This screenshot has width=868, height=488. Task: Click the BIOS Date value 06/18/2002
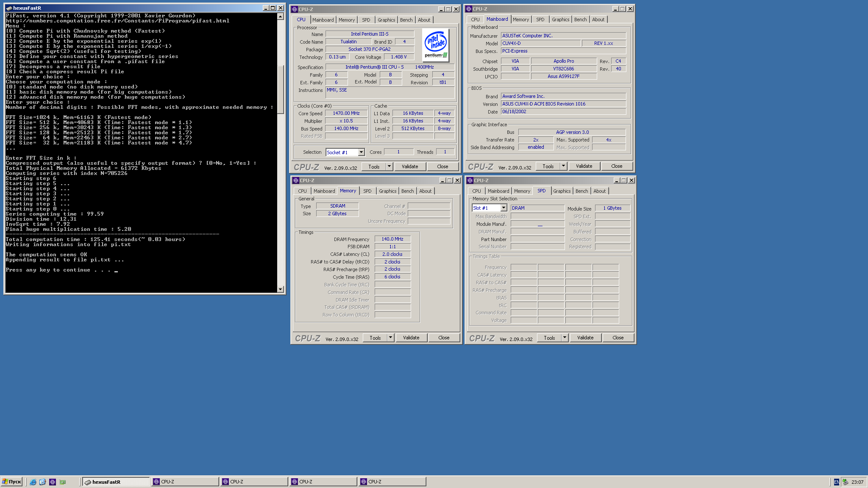tap(563, 112)
